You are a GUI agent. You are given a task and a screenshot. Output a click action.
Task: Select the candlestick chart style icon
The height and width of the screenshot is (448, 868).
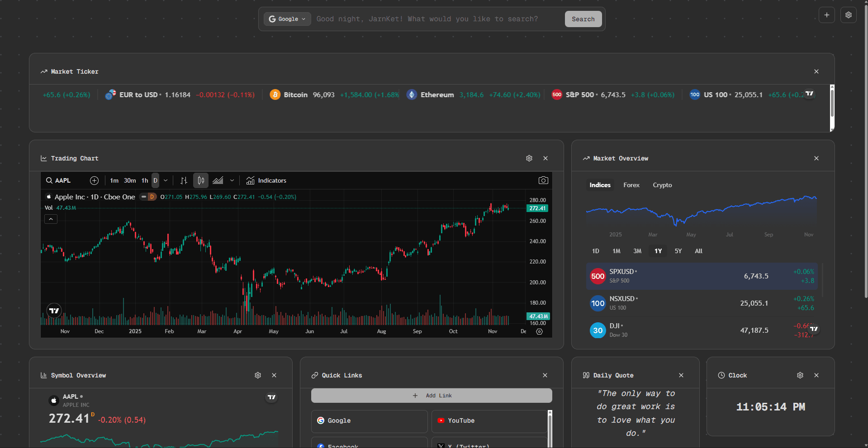pos(200,180)
